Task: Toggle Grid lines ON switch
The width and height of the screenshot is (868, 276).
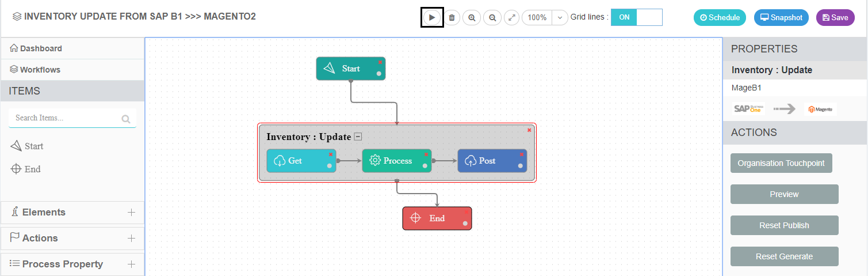Action: 636,17
